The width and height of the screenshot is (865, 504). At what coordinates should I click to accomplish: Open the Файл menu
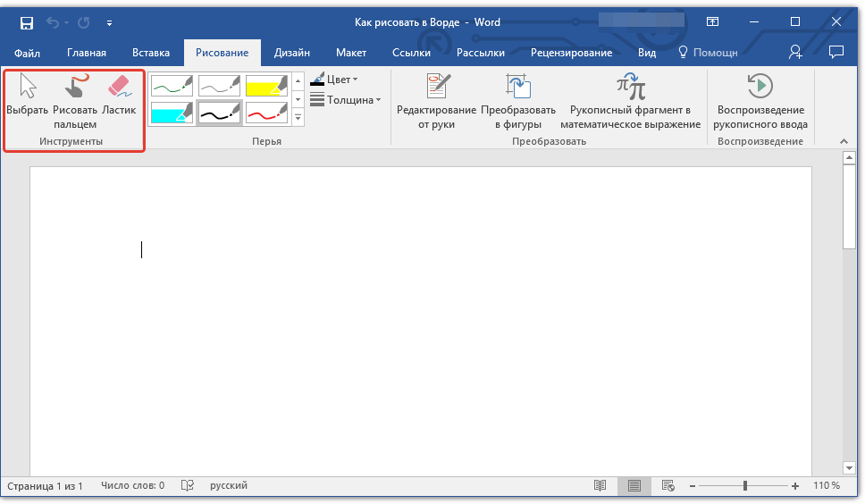coord(27,53)
